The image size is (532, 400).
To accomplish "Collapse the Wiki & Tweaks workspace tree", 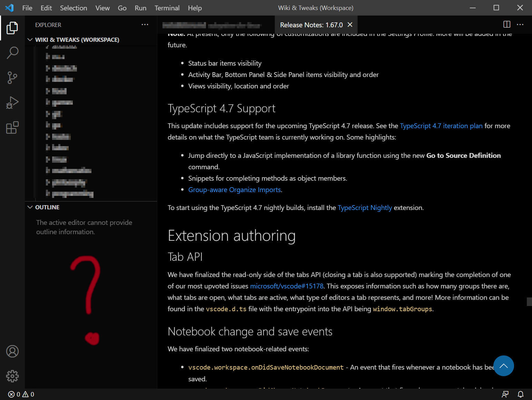I will point(30,39).
